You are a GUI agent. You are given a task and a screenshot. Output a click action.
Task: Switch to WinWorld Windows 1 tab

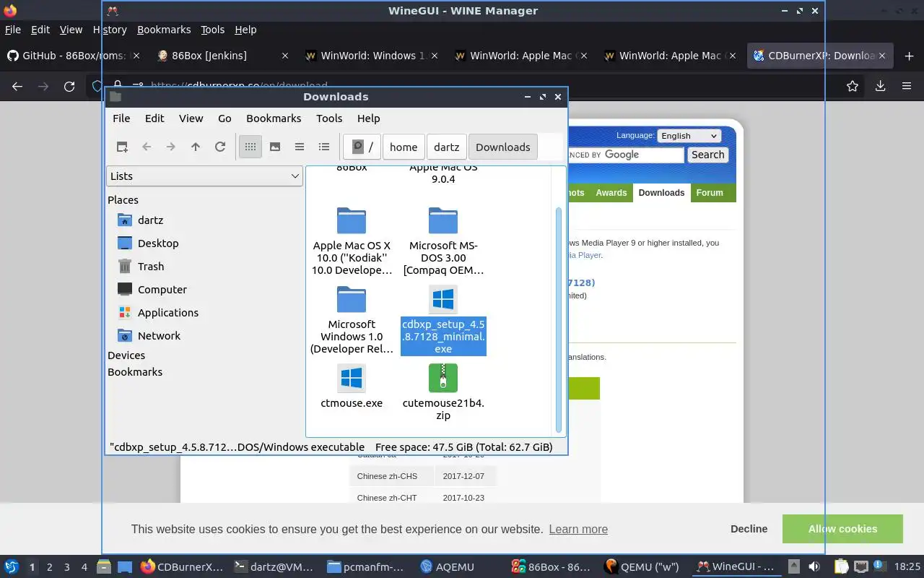click(371, 56)
